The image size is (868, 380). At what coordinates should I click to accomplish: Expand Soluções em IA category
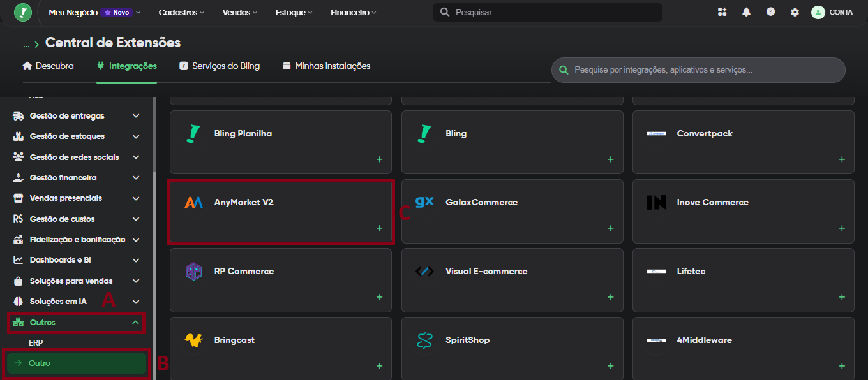(x=77, y=302)
